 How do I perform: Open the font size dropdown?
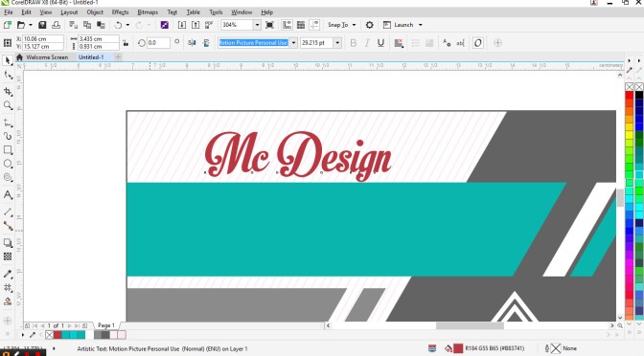coord(337,43)
